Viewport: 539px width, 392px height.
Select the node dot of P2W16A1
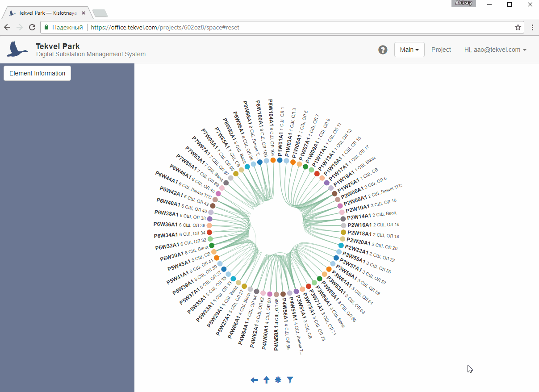click(343, 225)
